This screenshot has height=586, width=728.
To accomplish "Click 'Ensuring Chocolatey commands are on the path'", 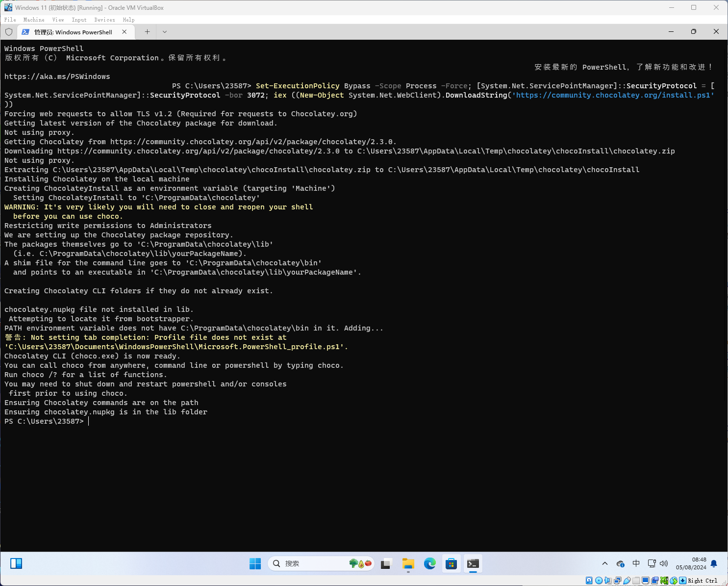I will 101,403.
